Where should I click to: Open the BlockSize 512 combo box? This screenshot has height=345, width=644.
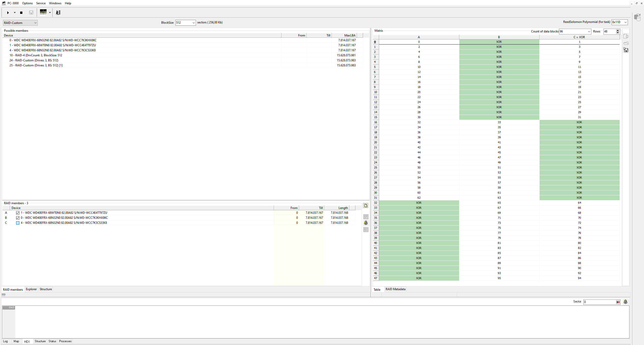[185, 23]
